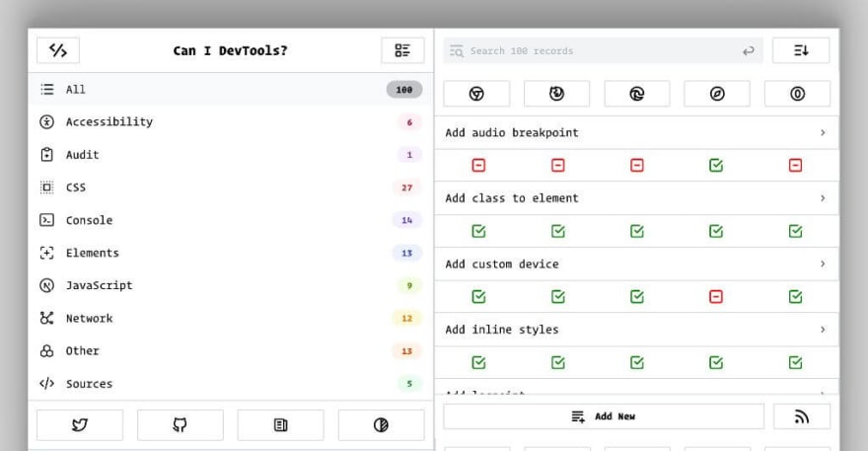
Task: Click the Audit clipboard icon
Action: pos(47,155)
